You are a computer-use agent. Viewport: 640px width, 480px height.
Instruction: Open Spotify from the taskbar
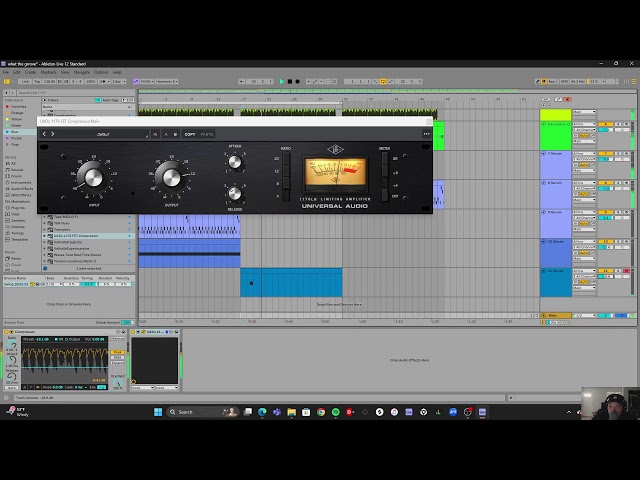(x=336, y=412)
